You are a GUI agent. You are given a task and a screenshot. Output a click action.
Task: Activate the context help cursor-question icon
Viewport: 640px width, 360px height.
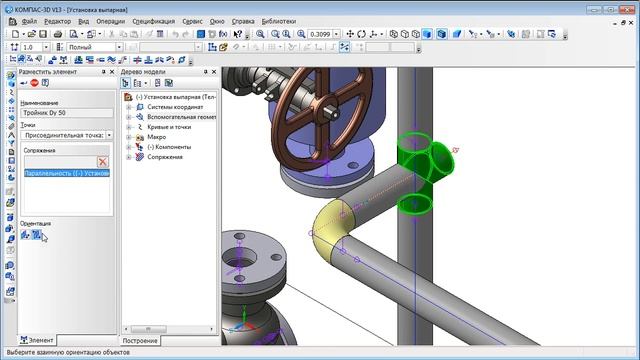coord(238,34)
